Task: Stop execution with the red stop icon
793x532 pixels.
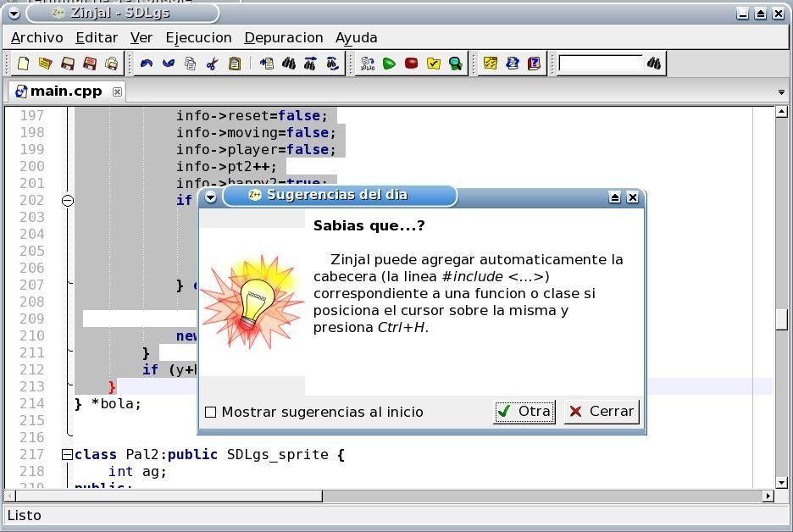Action: coord(411,64)
